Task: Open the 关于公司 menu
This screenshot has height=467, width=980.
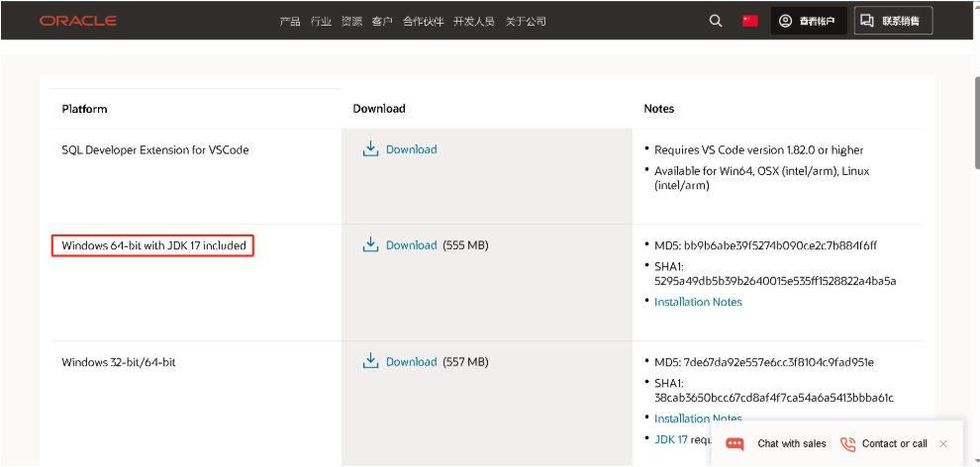Action: pyautogui.click(x=525, y=21)
